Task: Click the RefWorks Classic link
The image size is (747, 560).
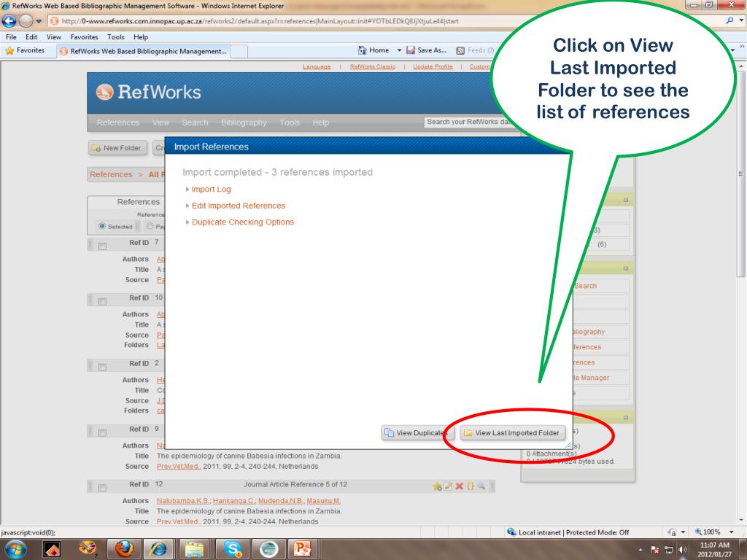Action: [373, 66]
